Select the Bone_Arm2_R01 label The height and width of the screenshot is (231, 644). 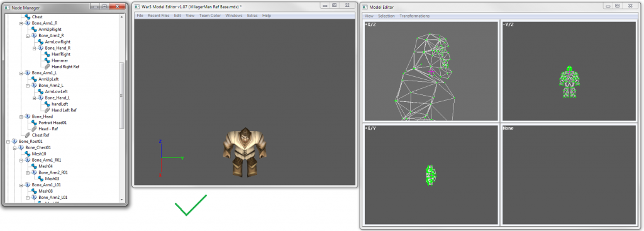click(x=53, y=172)
